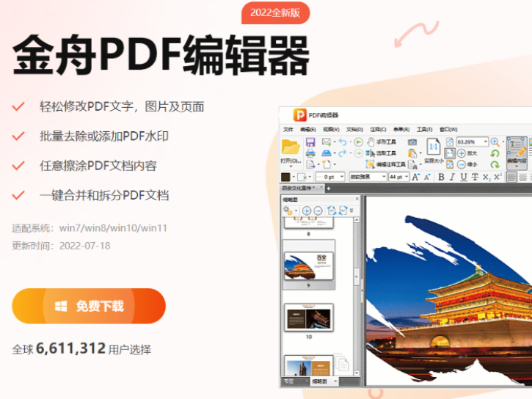Toggle Bold B formatting
This screenshot has height=399, width=532.
click(441, 177)
